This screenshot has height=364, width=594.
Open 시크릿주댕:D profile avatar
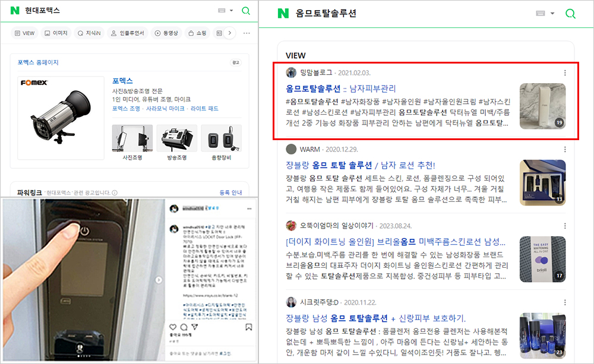[291, 302]
